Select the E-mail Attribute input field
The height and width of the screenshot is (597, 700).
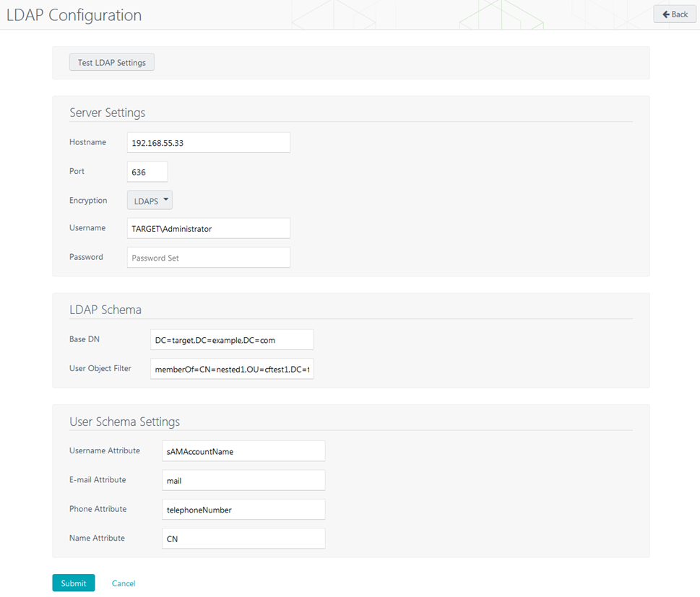click(243, 480)
